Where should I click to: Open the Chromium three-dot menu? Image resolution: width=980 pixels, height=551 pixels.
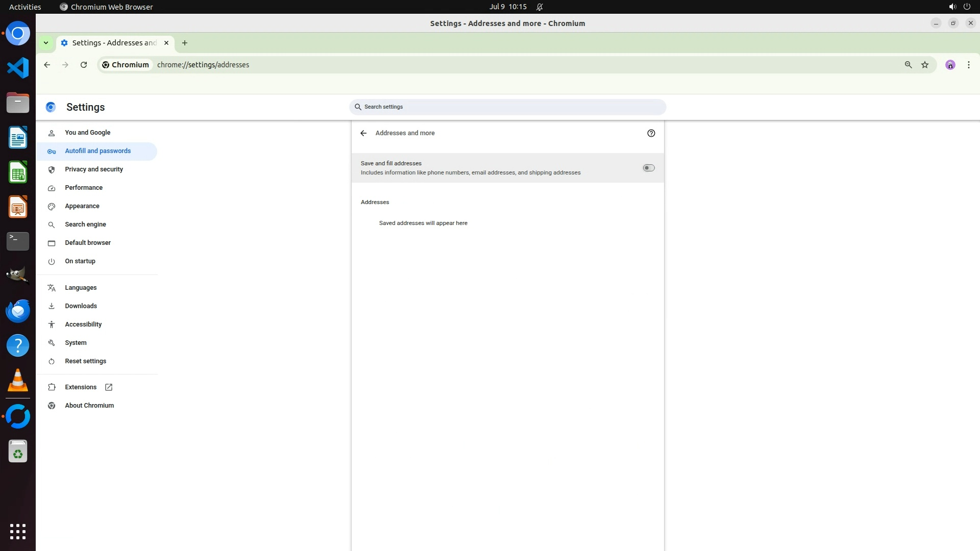[x=968, y=65]
